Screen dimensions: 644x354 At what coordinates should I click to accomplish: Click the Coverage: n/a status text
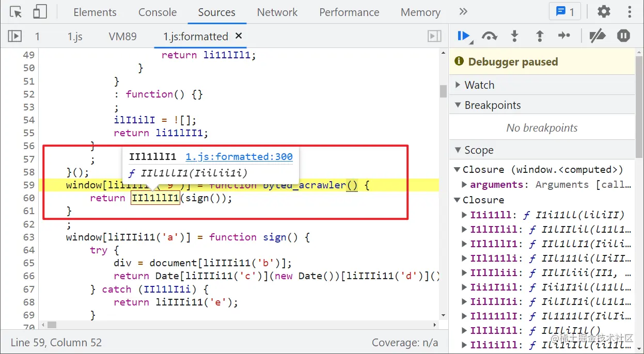(x=405, y=343)
